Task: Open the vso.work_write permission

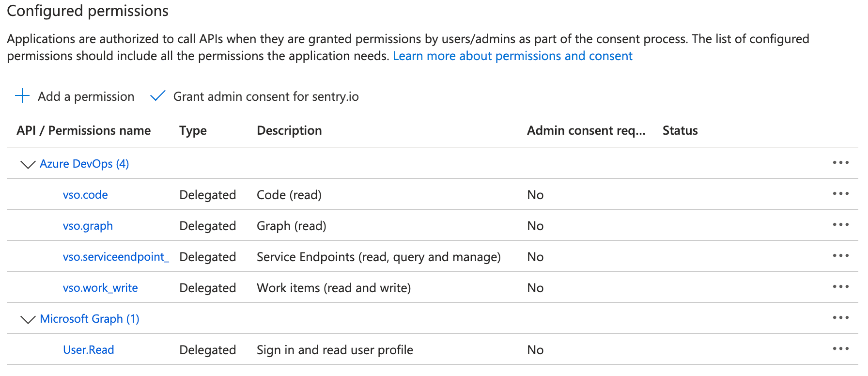Action: click(100, 288)
